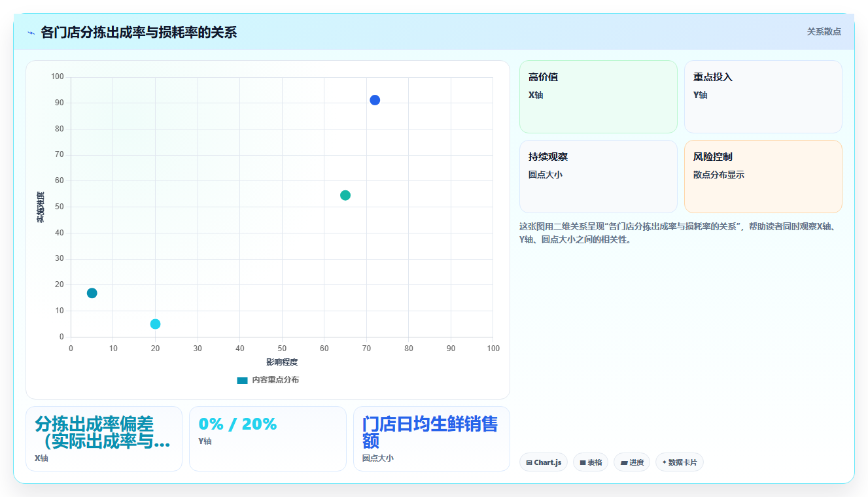Viewport: 868px width, 497px height.
Task: Click the 0% / 20% Y轴 stat card
Action: pos(268,439)
